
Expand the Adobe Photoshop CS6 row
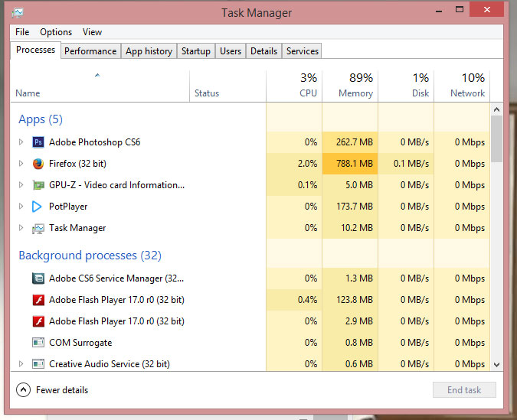21,142
